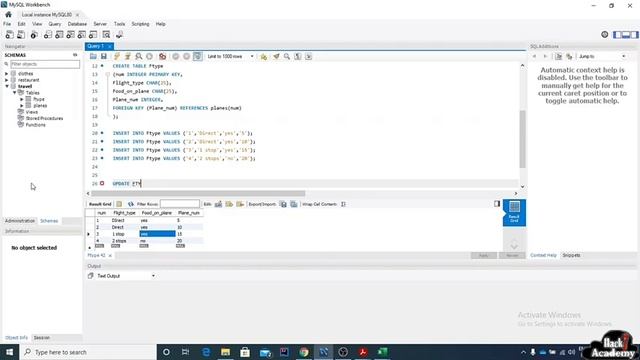Save snippet with the star icon
This screenshot has width=640, height=360.
264,56
